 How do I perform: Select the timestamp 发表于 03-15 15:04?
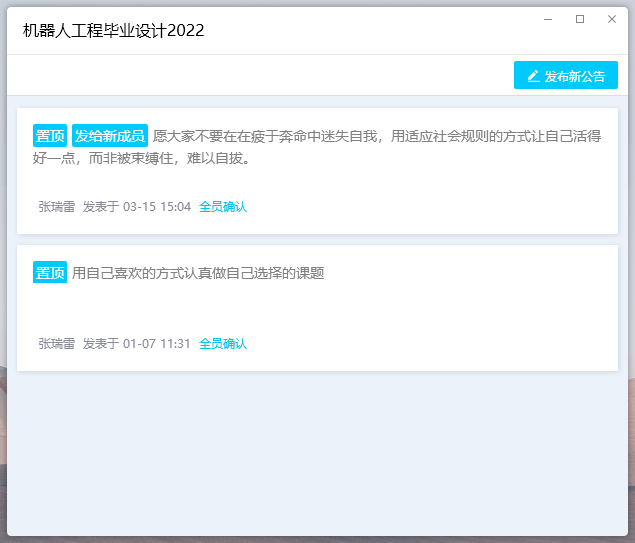pyautogui.click(x=137, y=207)
